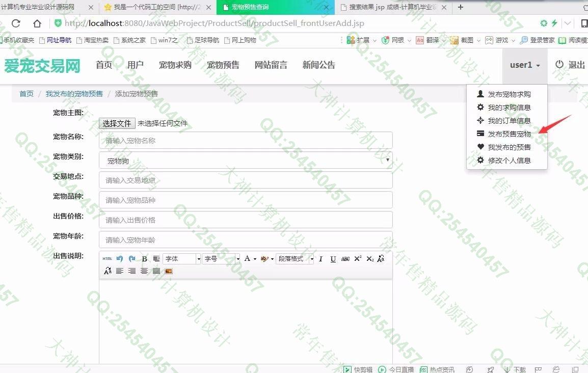588x373 pixels.
Task: Open 宠物求购 in site navigation
Action: pos(175,65)
